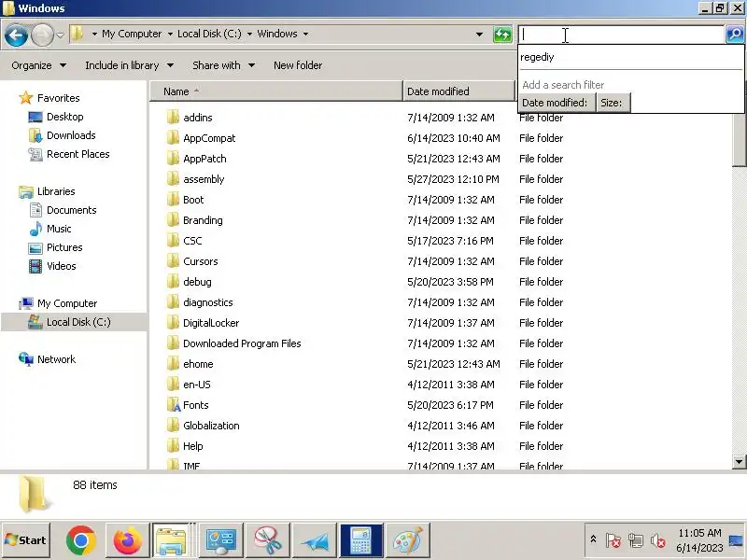Image resolution: width=747 pixels, height=560 pixels.
Task: Select the assembly folder icon
Action: point(173,178)
